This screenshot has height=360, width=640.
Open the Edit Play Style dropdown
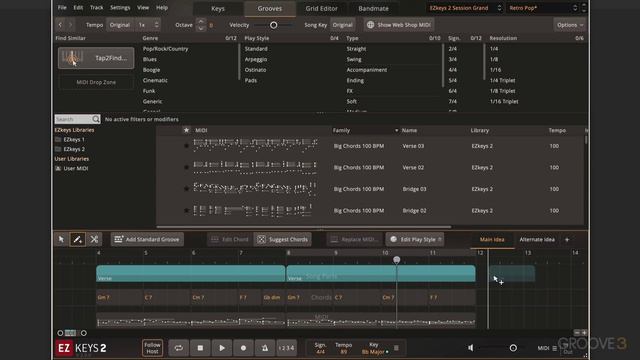tap(415, 240)
